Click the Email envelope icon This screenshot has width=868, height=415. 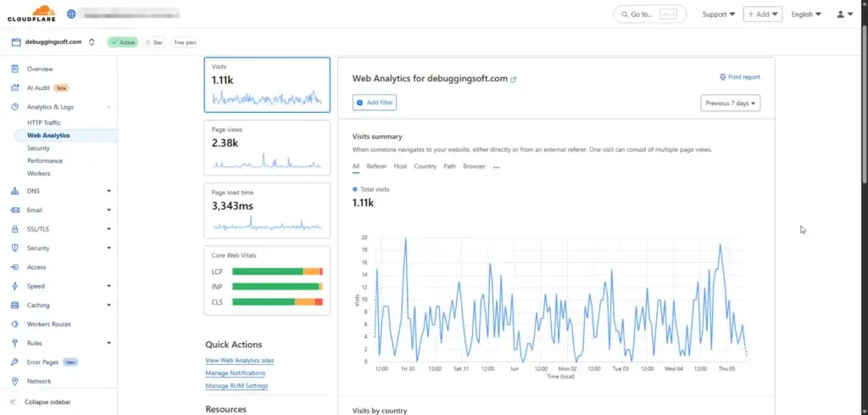(x=15, y=210)
